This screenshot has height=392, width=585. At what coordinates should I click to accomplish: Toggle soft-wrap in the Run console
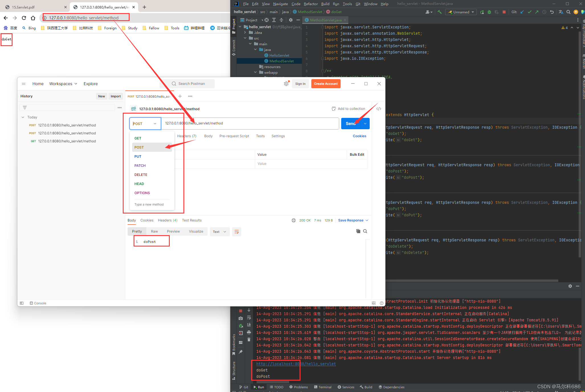pyautogui.click(x=249, y=318)
